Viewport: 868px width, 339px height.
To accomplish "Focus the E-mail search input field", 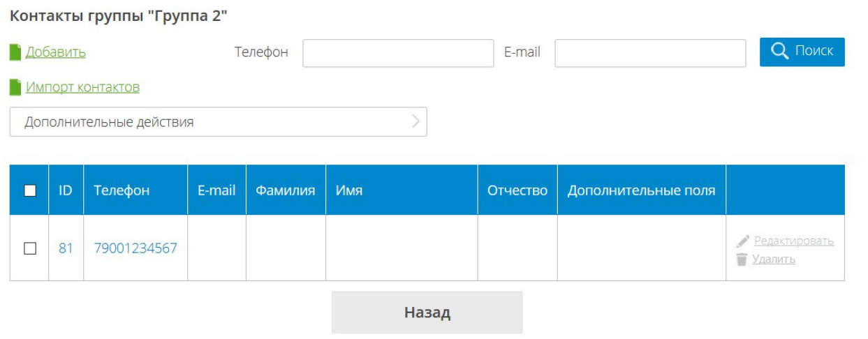I will click(x=650, y=53).
